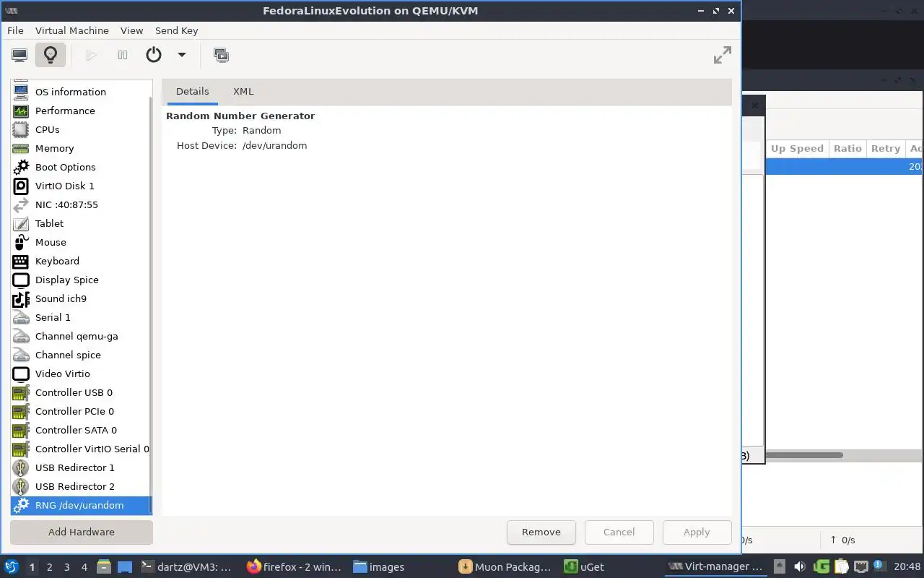Open the images folder taskbar entry
This screenshot has height=578, width=924.
tap(379, 567)
